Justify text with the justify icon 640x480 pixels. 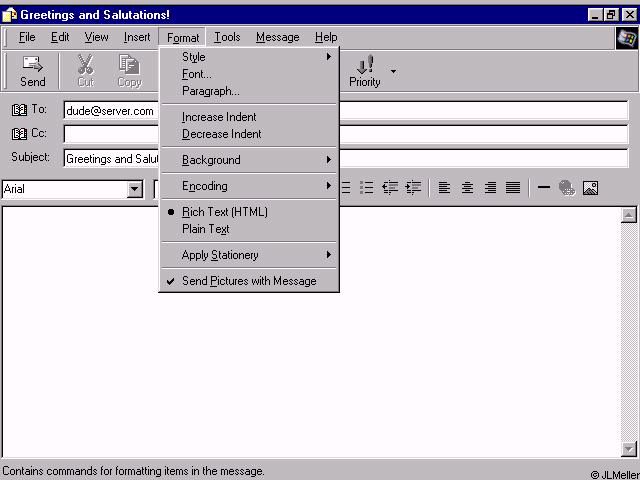(513, 187)
